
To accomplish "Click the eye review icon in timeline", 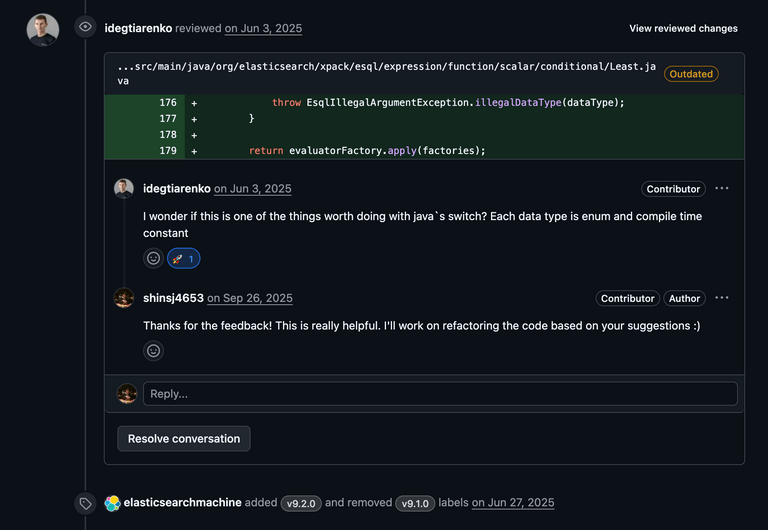I will [86, 28].
